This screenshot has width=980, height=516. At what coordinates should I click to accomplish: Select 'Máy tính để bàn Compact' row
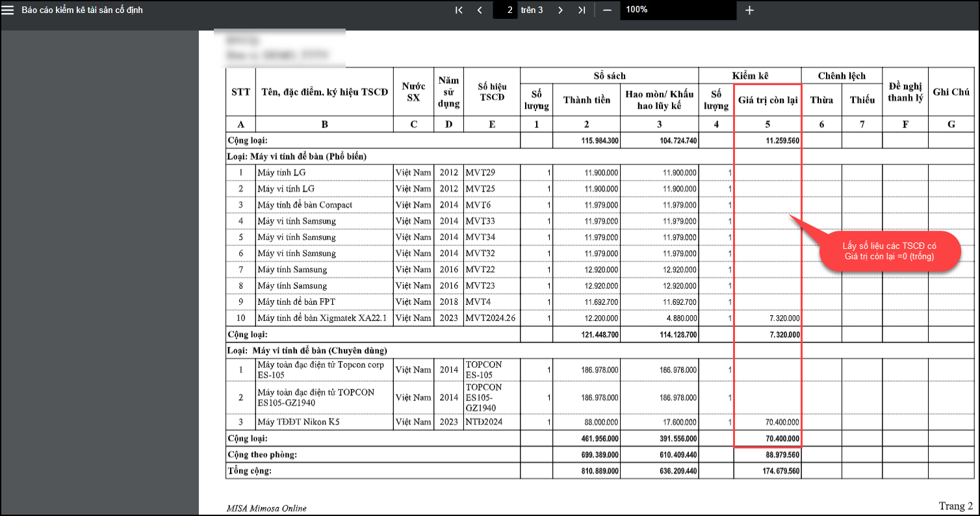pyautogui.click(x=600, y=205)
